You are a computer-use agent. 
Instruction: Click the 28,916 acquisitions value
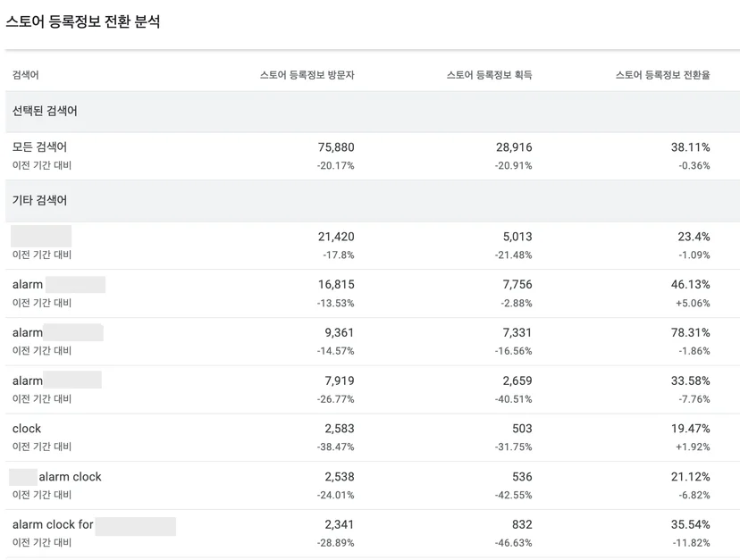click(x=514, y=147)
